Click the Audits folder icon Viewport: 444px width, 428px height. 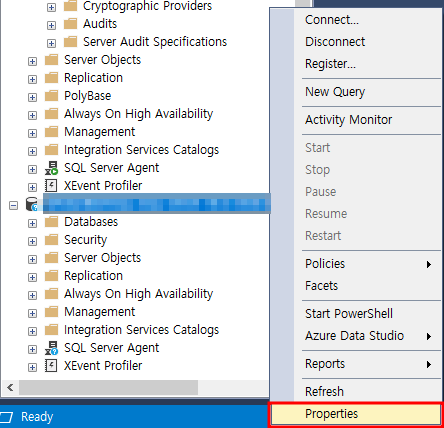click(x=70, y=23)
